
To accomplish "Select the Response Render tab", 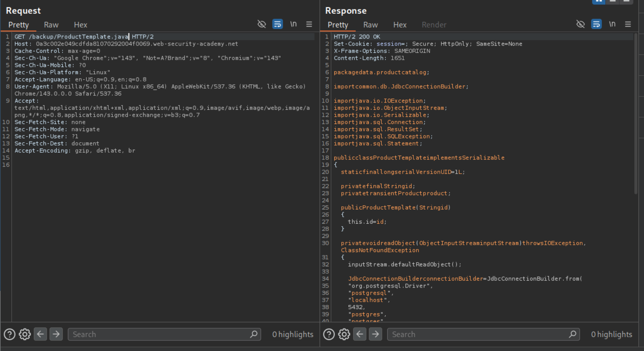I will pos(434,25).
